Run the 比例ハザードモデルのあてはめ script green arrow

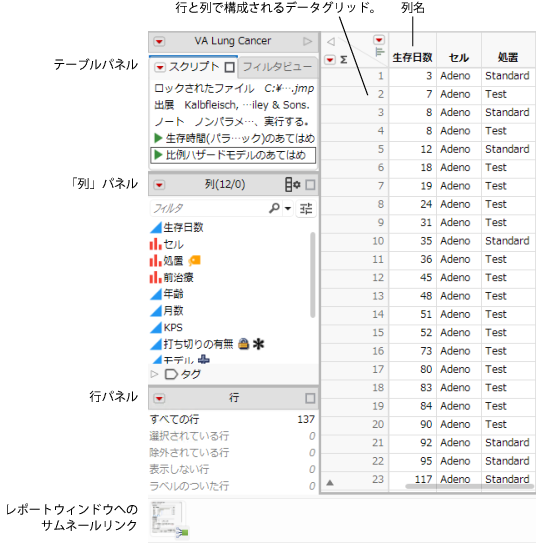pyautogui.click(x=158, y=155)
